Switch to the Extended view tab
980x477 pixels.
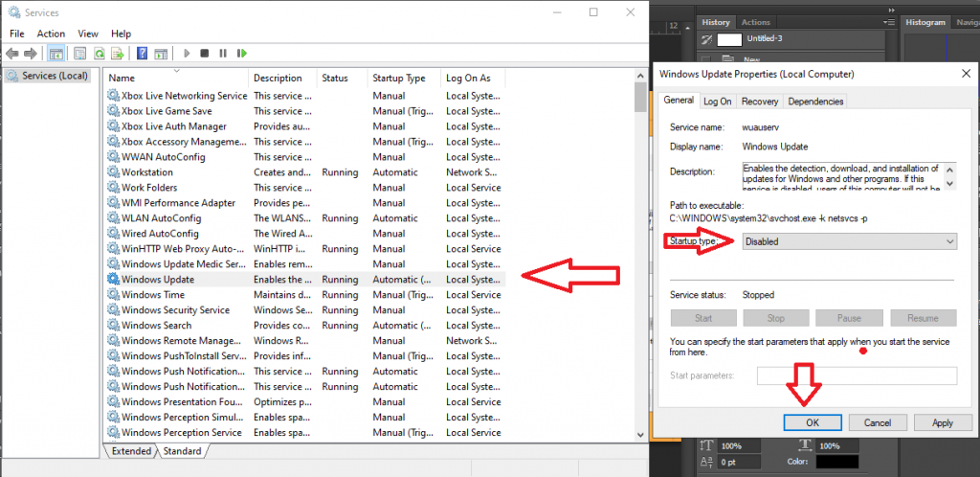(x=131, y=450)
